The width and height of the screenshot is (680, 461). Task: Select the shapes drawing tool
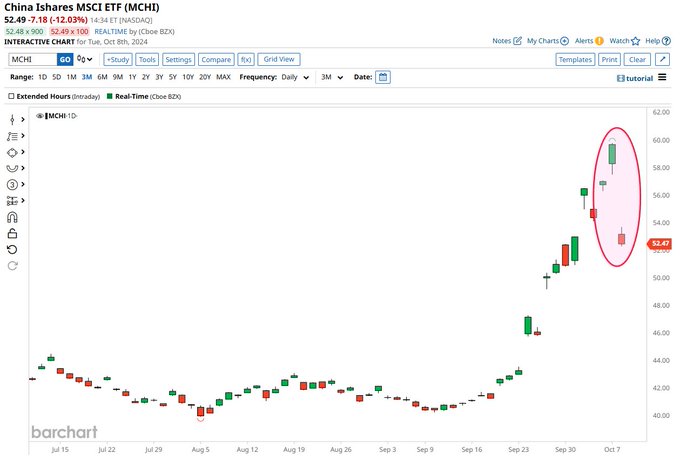[12, 153]
